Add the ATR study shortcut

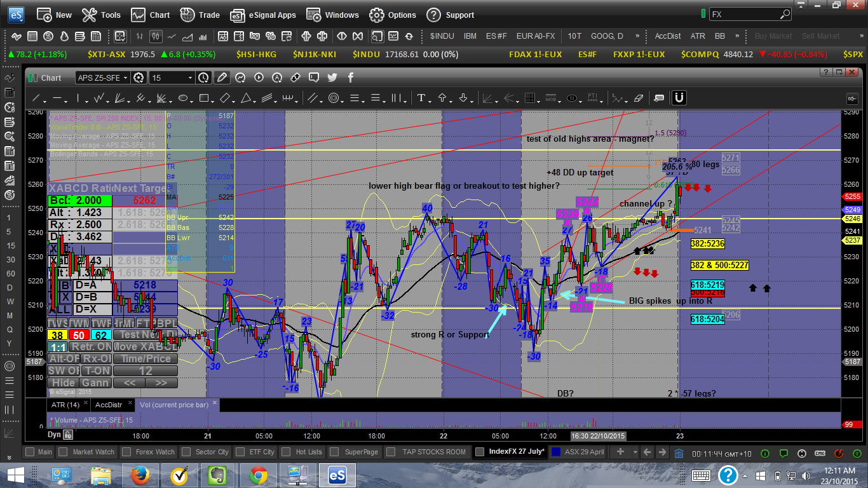coord(698,36)
